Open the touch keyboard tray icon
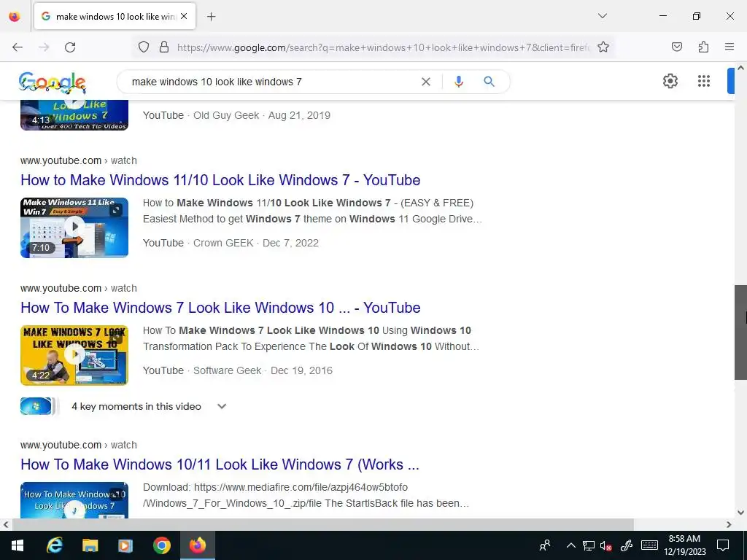 pyautogui.click(x=649, y=545)
